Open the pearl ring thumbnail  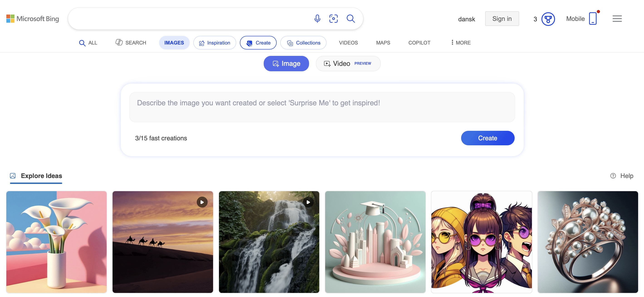point(588,242)
